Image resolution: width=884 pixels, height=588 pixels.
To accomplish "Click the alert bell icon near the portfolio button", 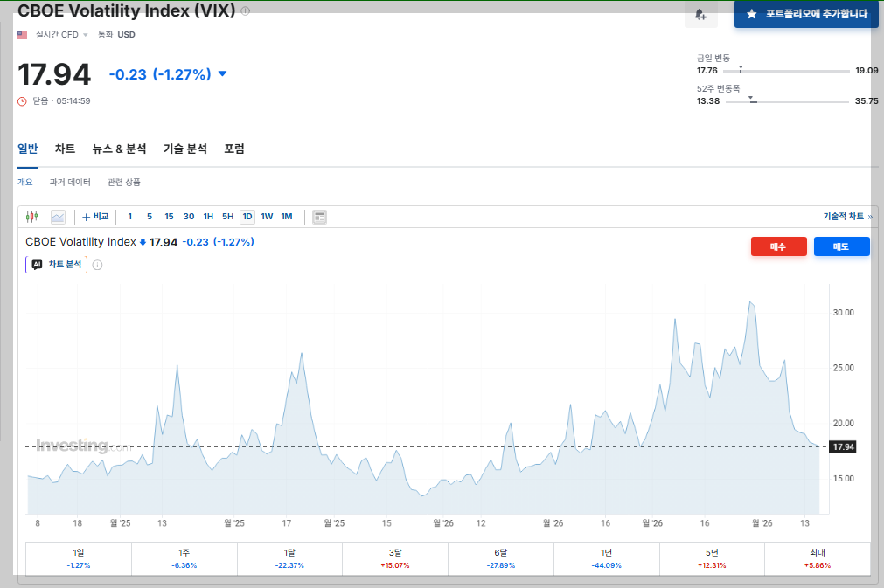I will [700, 15].
